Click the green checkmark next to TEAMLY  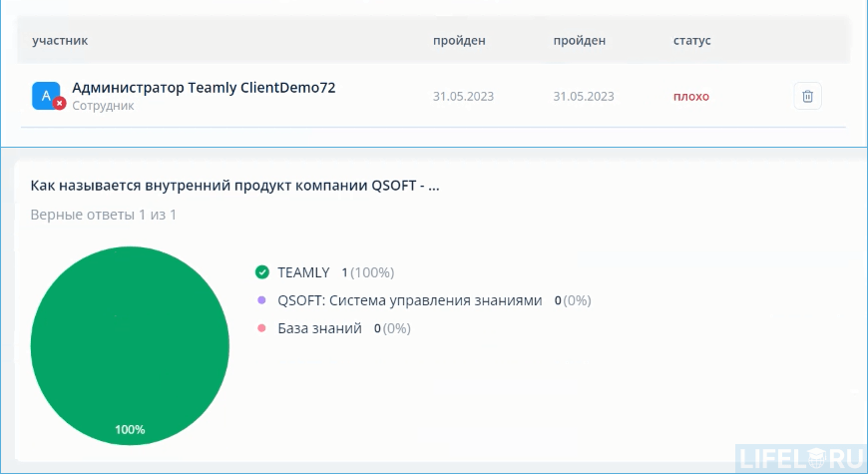261,272
